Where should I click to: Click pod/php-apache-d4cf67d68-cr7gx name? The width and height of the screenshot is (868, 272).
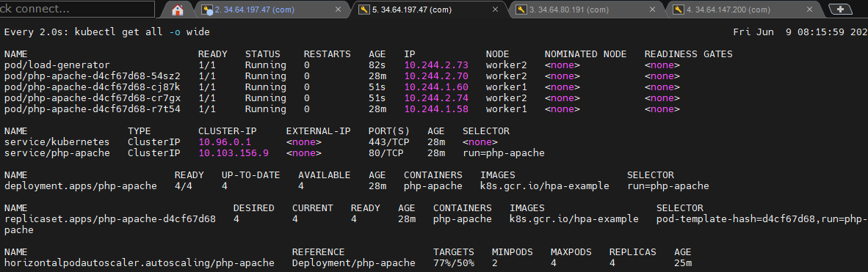pyautogui.click(x=92, y=98)
